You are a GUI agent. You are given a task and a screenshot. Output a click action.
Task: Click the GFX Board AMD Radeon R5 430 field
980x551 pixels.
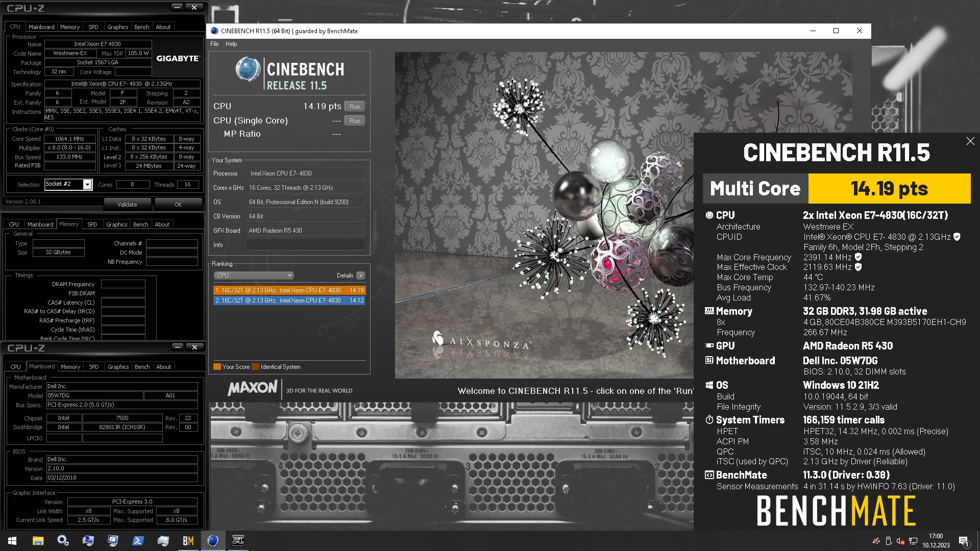click(x=306, y=231)
